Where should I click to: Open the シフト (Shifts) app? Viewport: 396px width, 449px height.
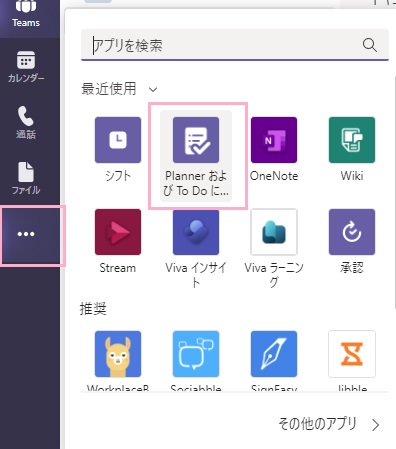118,149
